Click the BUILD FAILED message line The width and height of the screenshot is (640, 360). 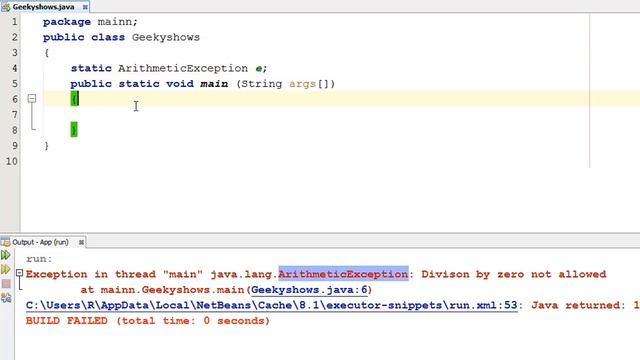point(148,321)
